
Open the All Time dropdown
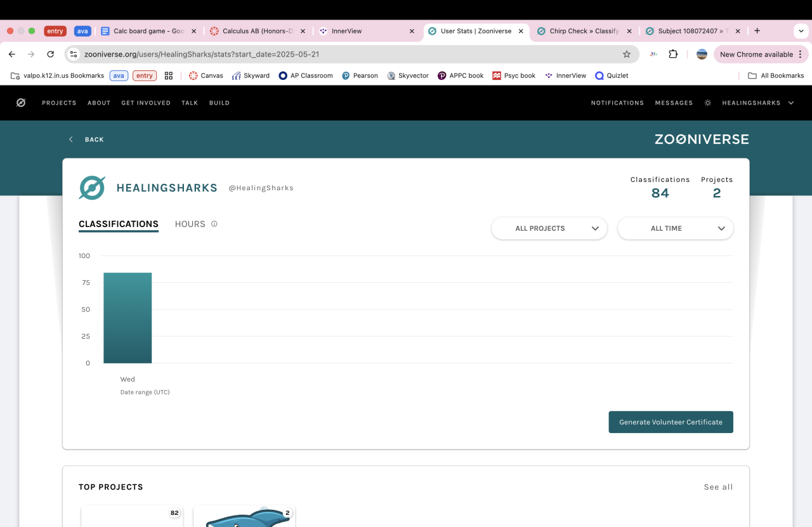[676, 228]
